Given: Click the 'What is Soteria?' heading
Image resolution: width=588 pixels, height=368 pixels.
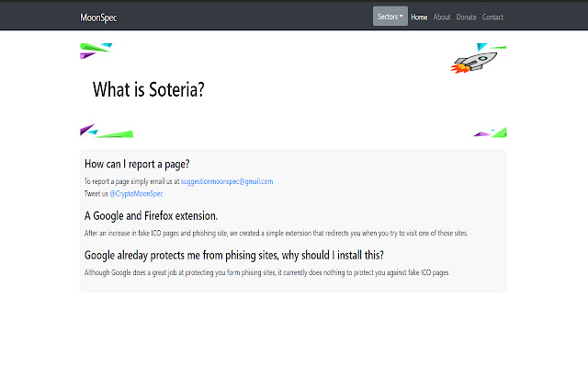Looking at the screenshot, I should (x=148, y=90).
